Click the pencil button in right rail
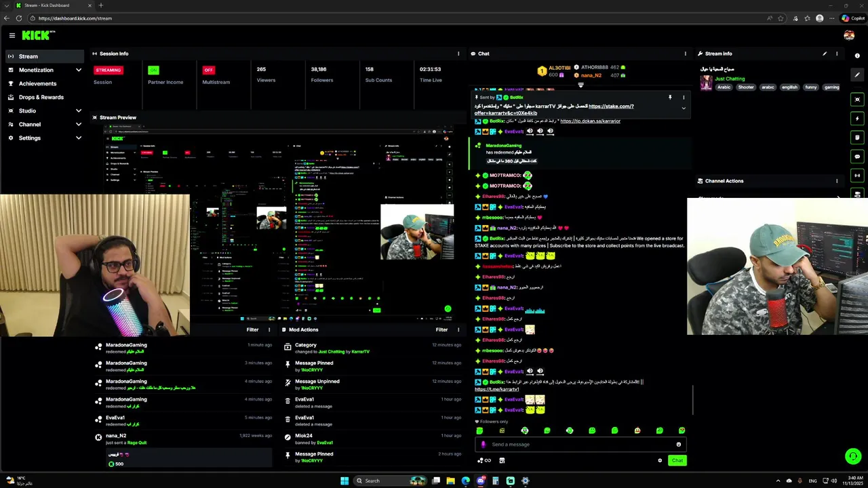Screen dimensions: 868x488 (857, 75)
